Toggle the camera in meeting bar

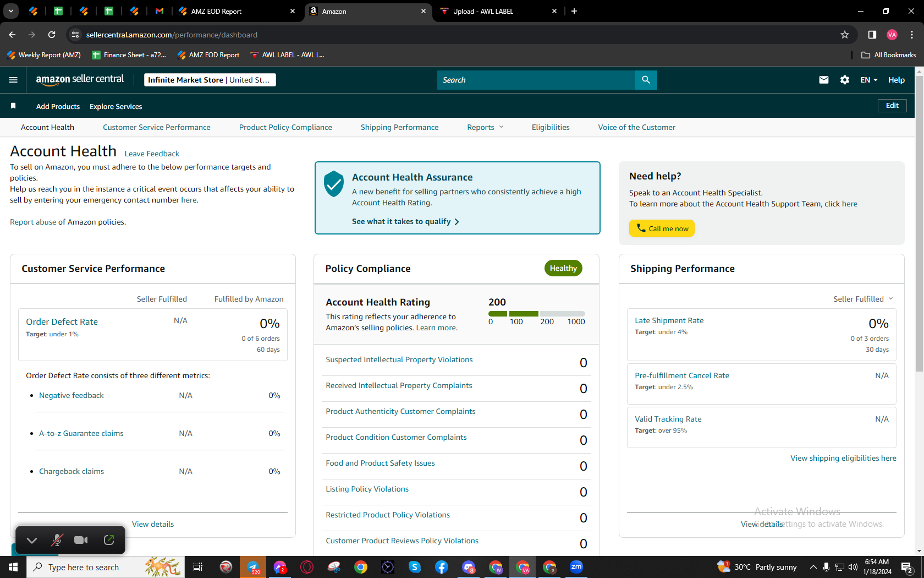[x=81, y=540]
